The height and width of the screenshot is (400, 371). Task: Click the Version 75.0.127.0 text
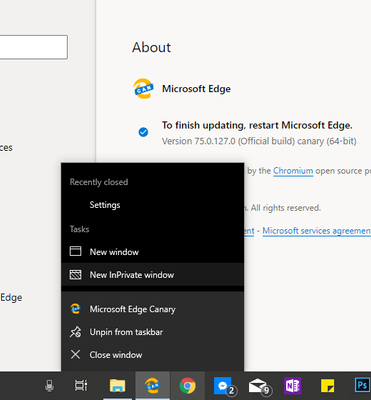pyautogui.click(x=259, y=141)
